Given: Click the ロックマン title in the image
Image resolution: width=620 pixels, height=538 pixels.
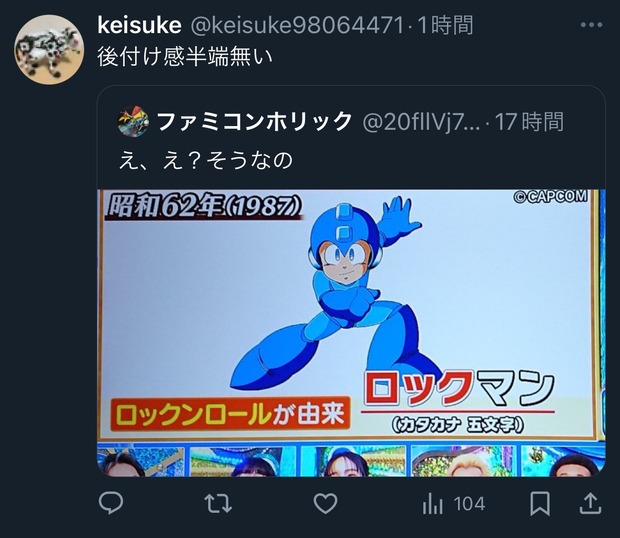Looking at the screenshot, I should [x=458, y=389].
